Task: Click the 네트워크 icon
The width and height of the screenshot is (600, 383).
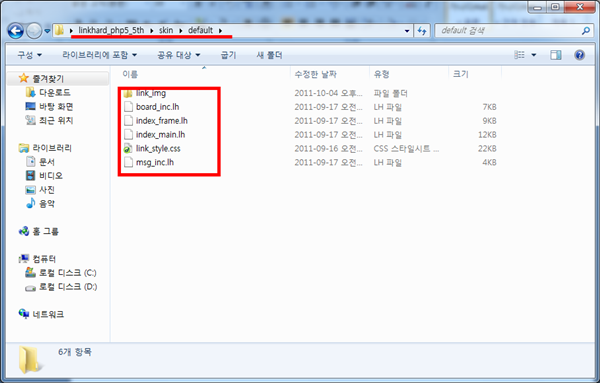Action: pos(24,314)
